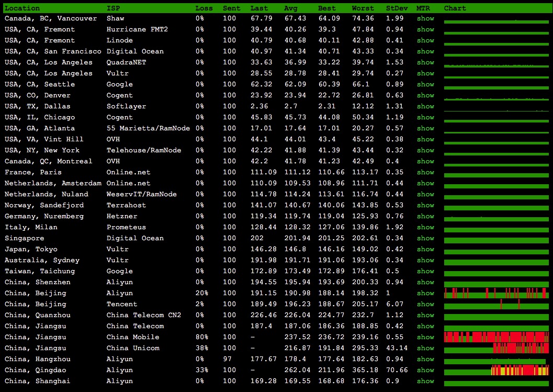Click show link for Tokyo Vultr row
This screenshot has height=392, width=553.
[425, 249]
